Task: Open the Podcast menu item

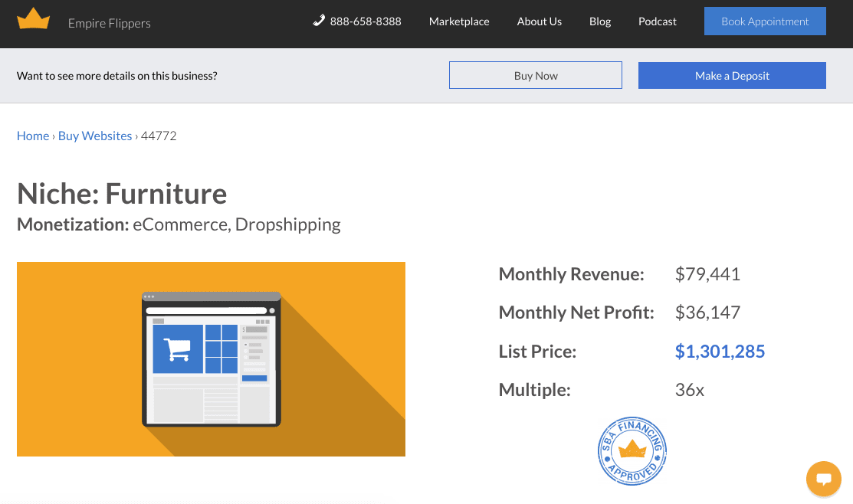Action: coord(657,21)
